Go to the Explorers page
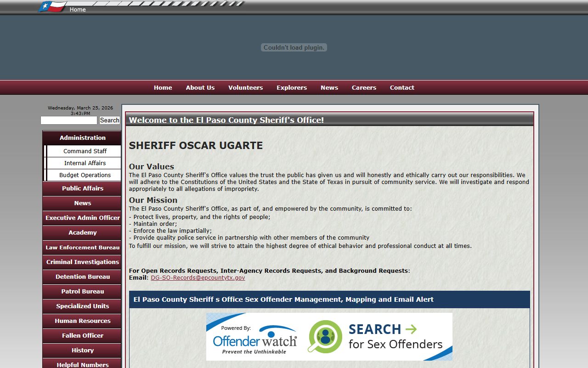 coord(291,88)
